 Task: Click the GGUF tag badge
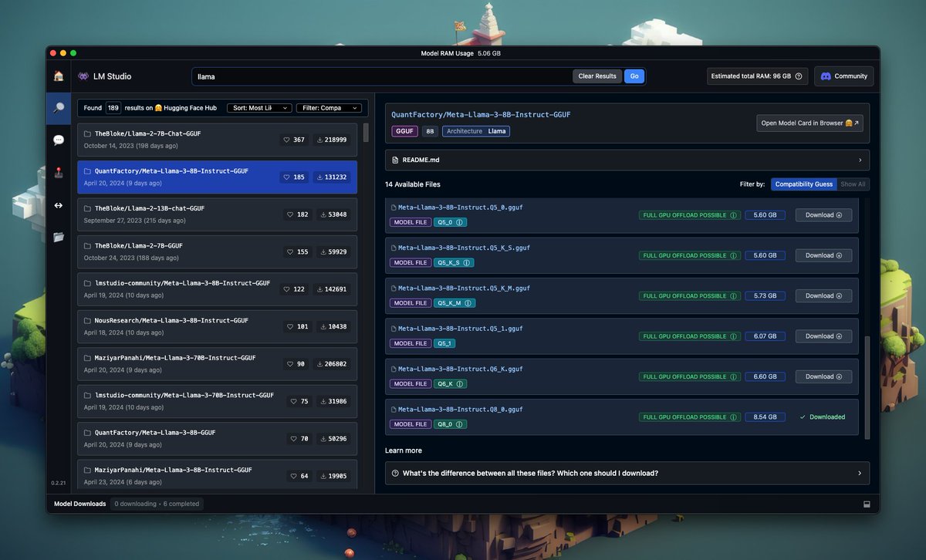(405, 131)
